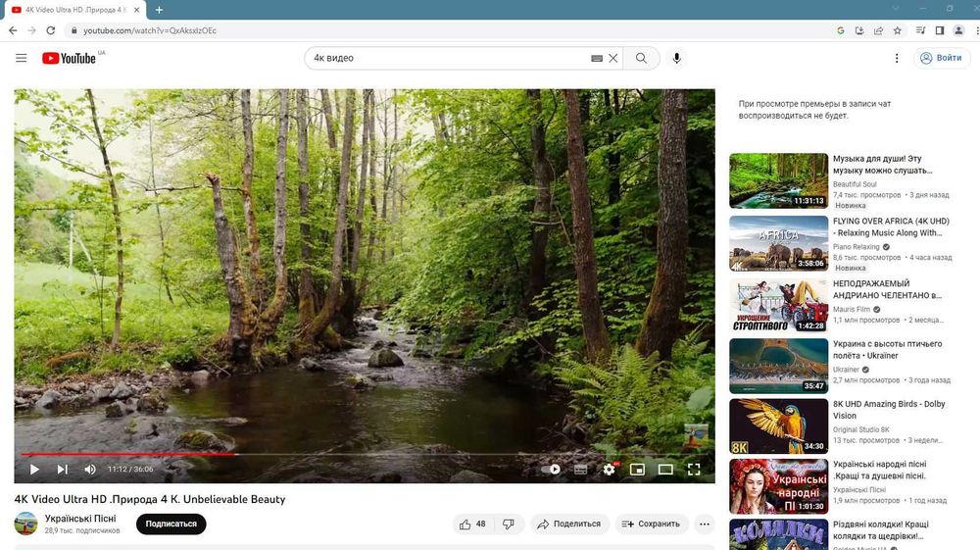Close the 4K Video Ultra HD tab
Viewport: 980px width, 550px height.
pyautogui.click(x=137, y=10)
